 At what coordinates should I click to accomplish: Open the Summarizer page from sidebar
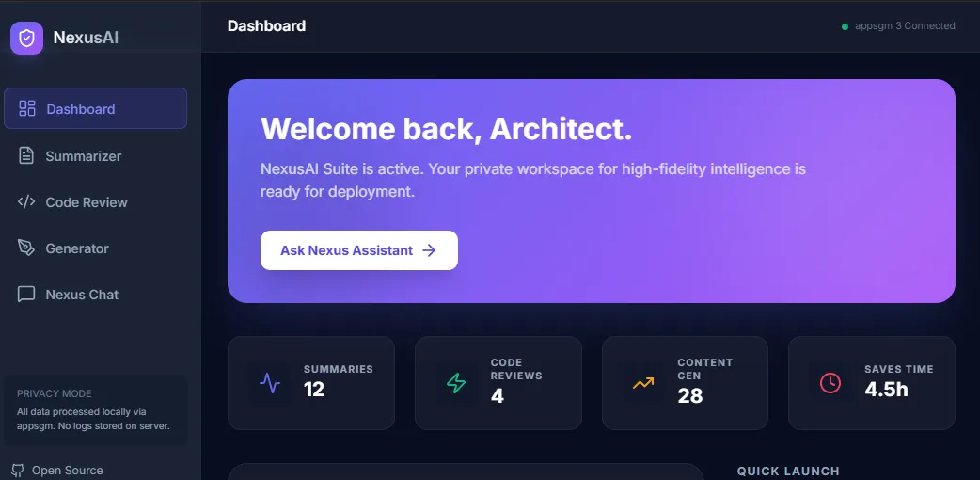pyautogui.click(x=84, y=156)
